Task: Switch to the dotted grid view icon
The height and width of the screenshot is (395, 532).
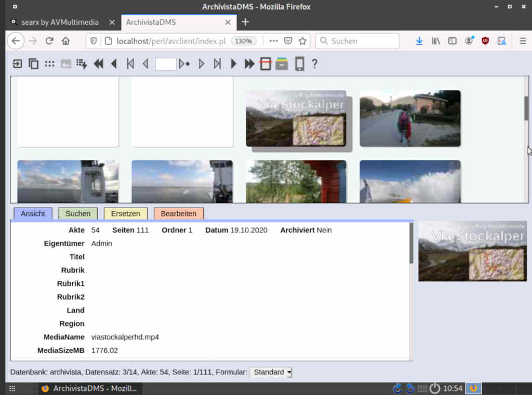Action: [x=49, y=64]
